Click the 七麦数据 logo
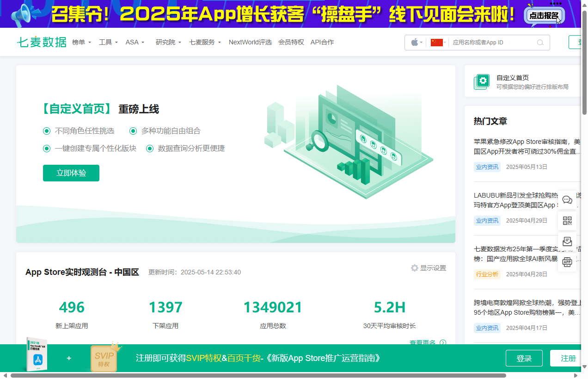The image size is (588, 379). 42,42
